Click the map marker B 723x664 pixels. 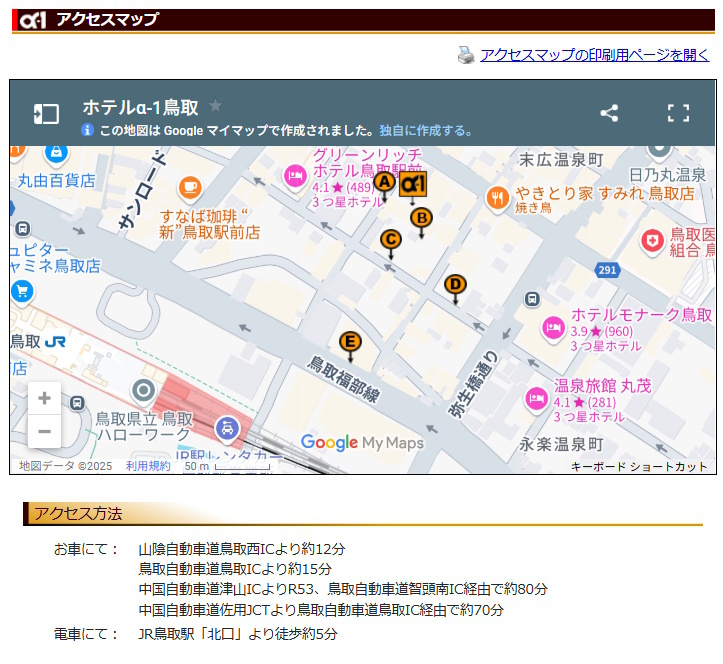pyautogui.click(x=421, y=219)
